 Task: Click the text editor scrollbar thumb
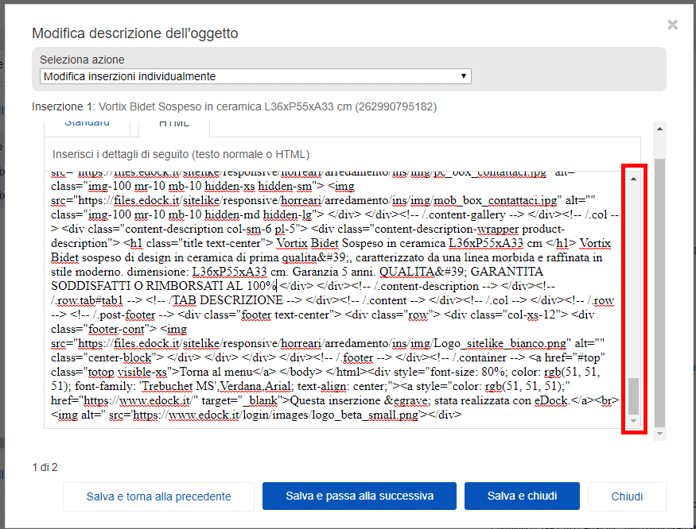point(633,395)
